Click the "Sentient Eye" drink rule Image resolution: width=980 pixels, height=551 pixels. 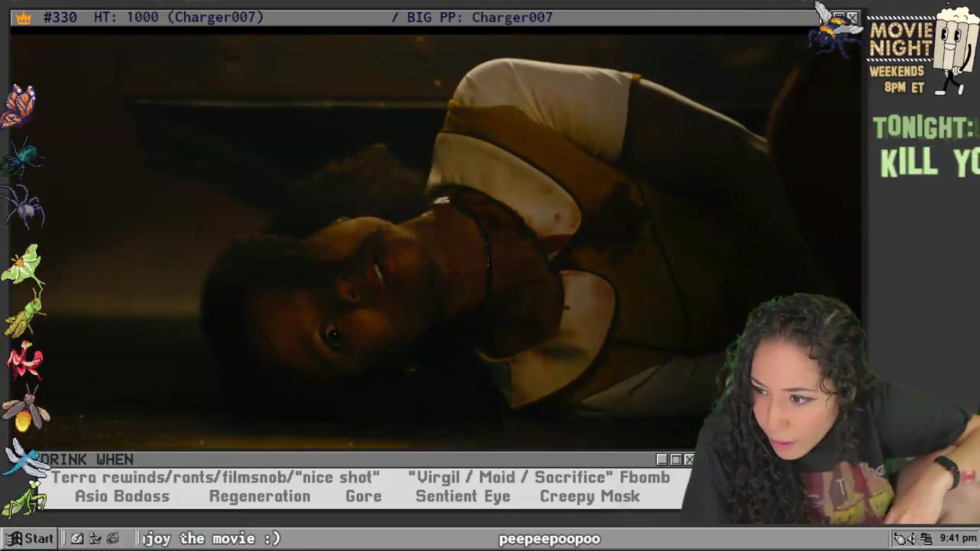tap(463, 496)
